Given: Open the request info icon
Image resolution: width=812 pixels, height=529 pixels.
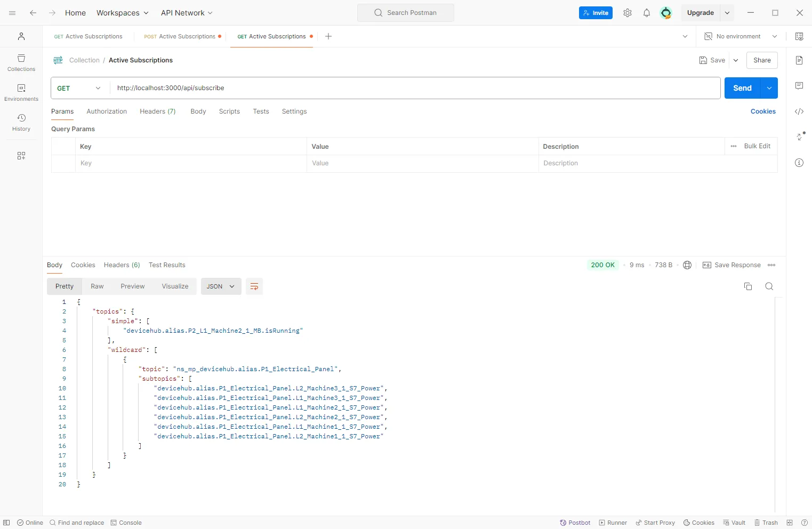Looking at the screenshot, I should point(799,163).
